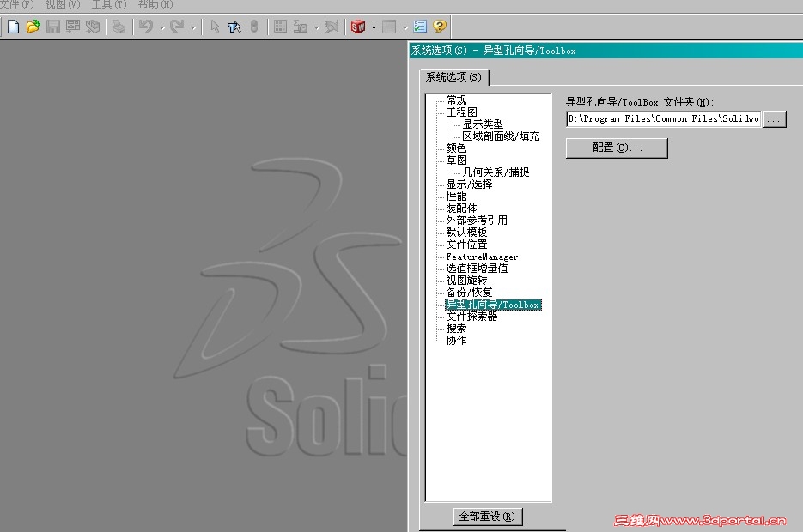Select 文件位置 in the options tree

466,244
